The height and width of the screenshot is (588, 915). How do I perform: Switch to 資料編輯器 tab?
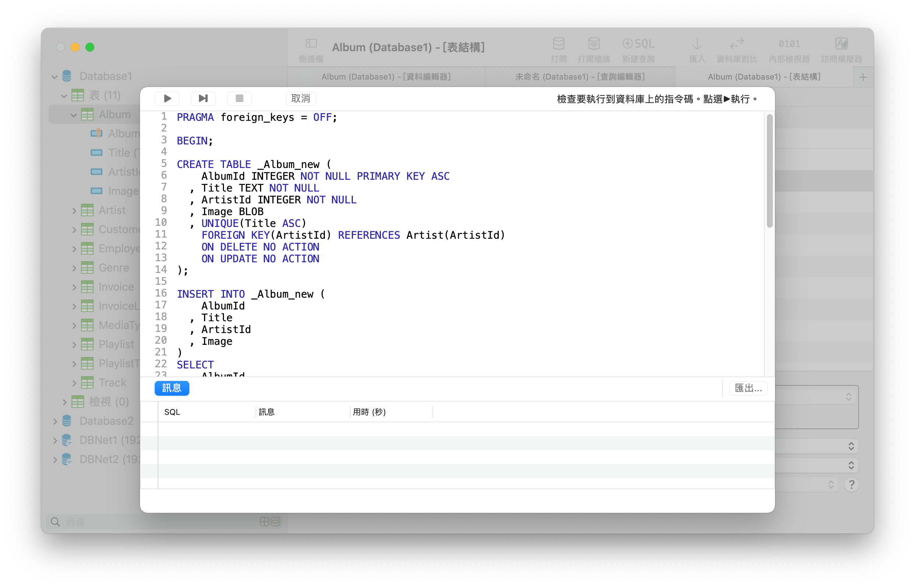coord(385,75)
